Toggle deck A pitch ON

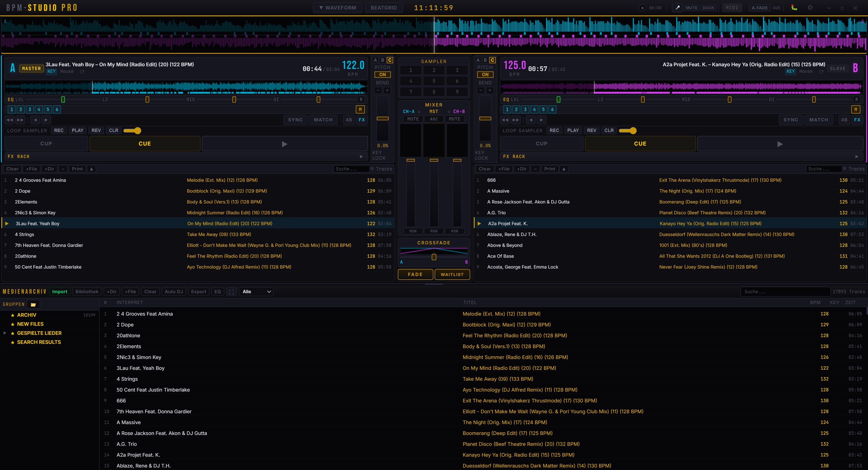pos(382,74)
